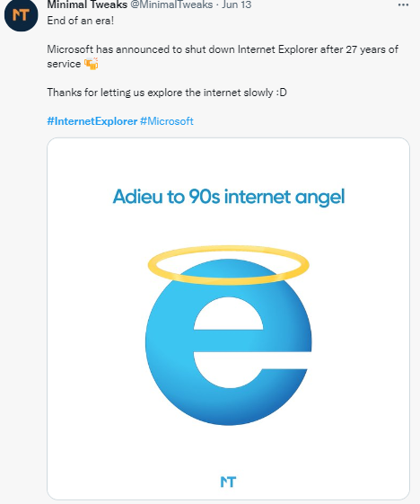Click the 'Internet Explorer' words in tweet body
Viewport: 420px width, 504px height.
[x=277, y=49]
